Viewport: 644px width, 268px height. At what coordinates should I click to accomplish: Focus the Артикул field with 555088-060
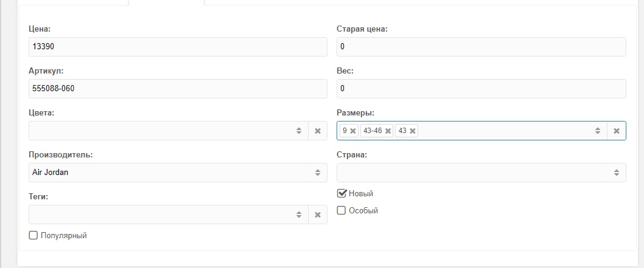(178, 89)
